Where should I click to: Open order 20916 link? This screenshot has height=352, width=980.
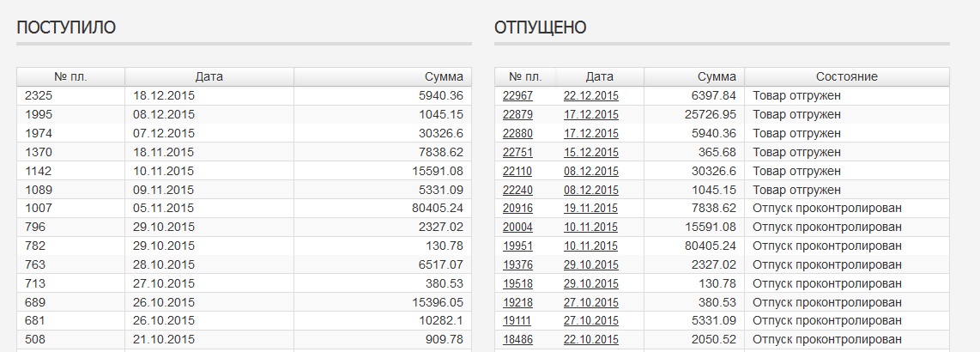pos(517,209)
